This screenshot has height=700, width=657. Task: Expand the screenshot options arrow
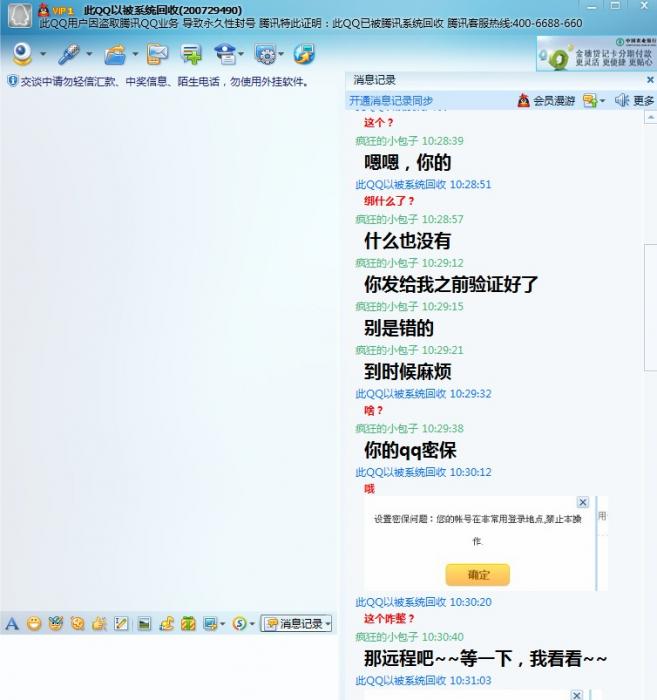(222, 624)
